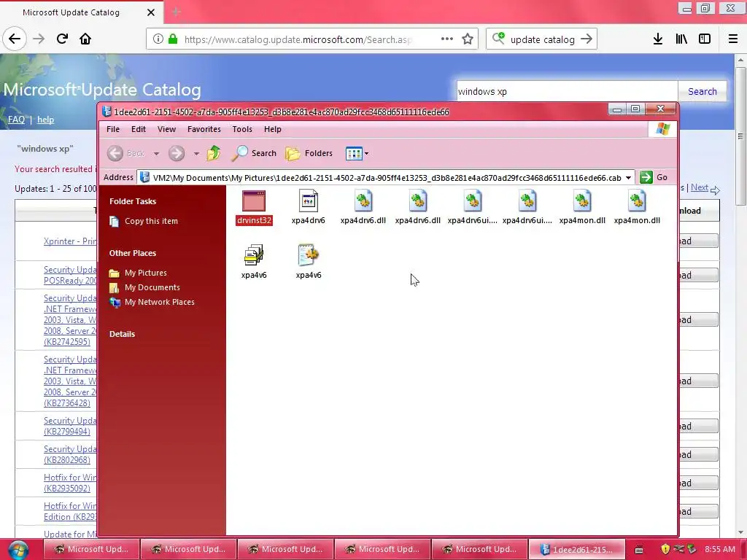Click the Explorer address path field
The height and width of the screenshot is (560, 747).
(385, 178)
